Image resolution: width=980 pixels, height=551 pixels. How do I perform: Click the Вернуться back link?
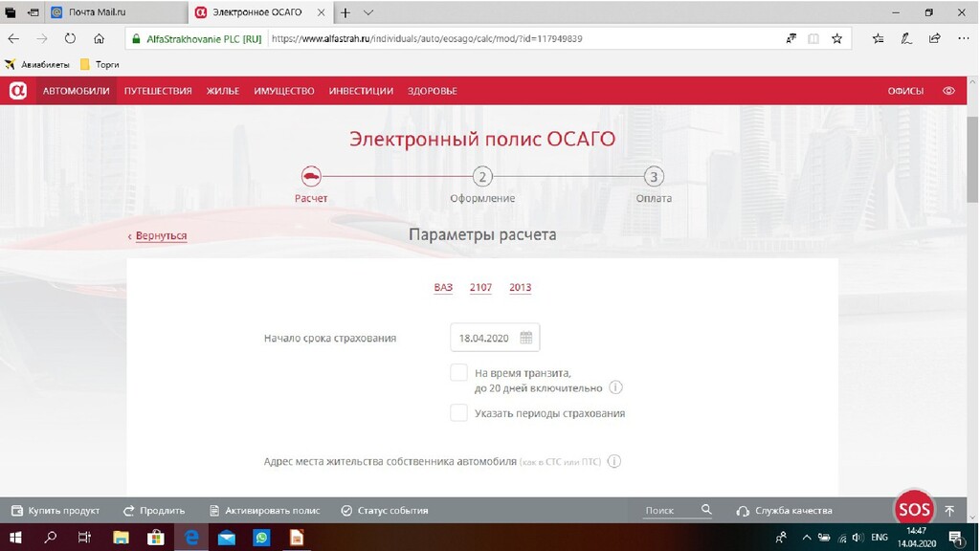(161, 235)
